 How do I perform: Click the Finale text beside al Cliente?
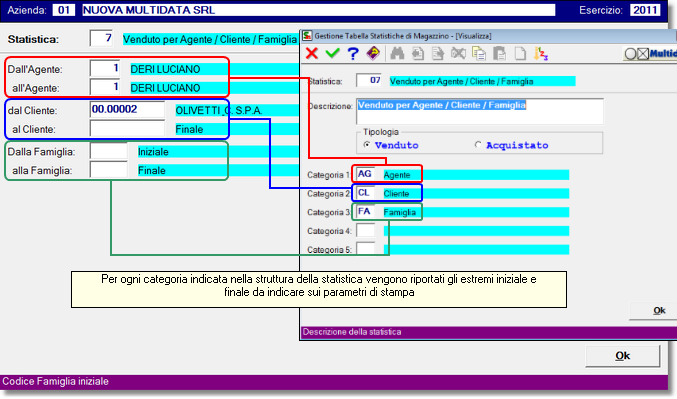click(189, 129)
